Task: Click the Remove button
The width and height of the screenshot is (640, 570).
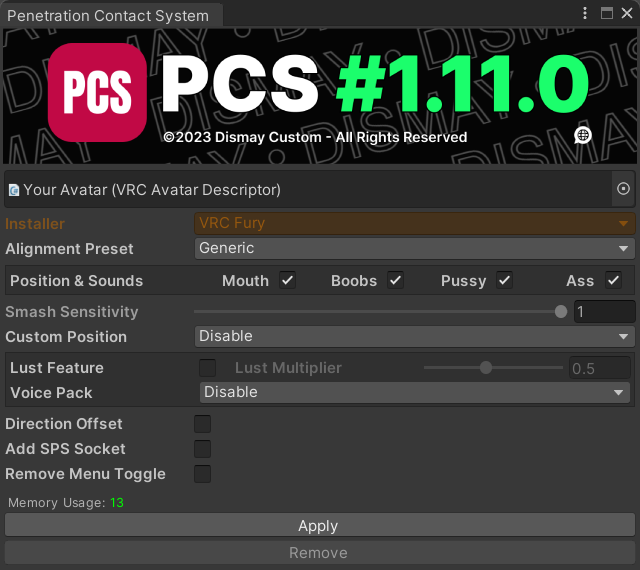Action: (320, 552)
